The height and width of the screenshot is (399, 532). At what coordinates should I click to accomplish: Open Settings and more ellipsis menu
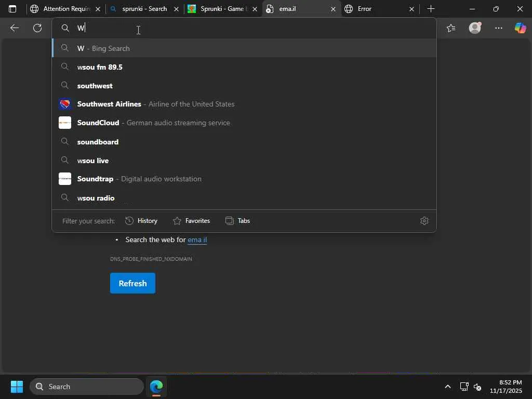(498, 28)
